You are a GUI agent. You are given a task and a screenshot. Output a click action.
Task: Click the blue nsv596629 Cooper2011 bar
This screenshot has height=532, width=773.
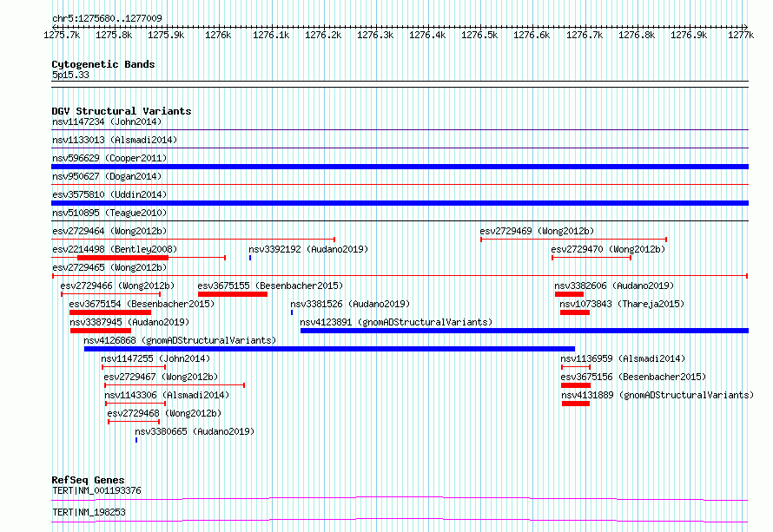400,167
